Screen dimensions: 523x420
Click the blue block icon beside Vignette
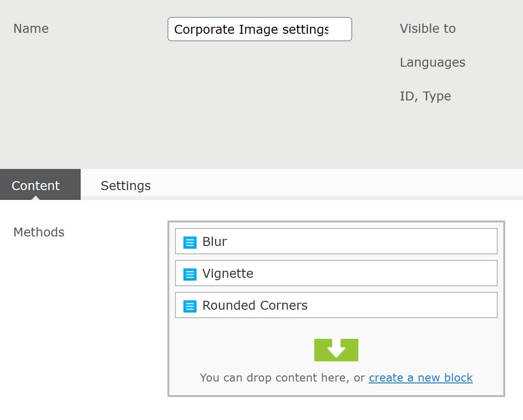[189, 274]
